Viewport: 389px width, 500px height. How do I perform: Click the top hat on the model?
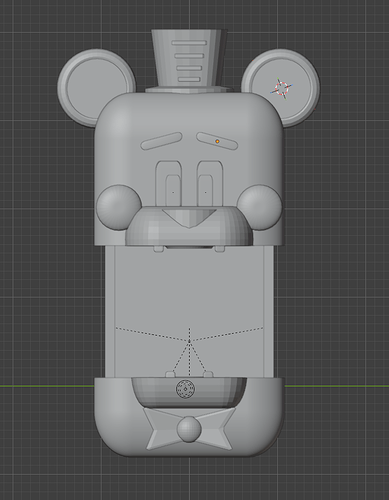point(188,61)
